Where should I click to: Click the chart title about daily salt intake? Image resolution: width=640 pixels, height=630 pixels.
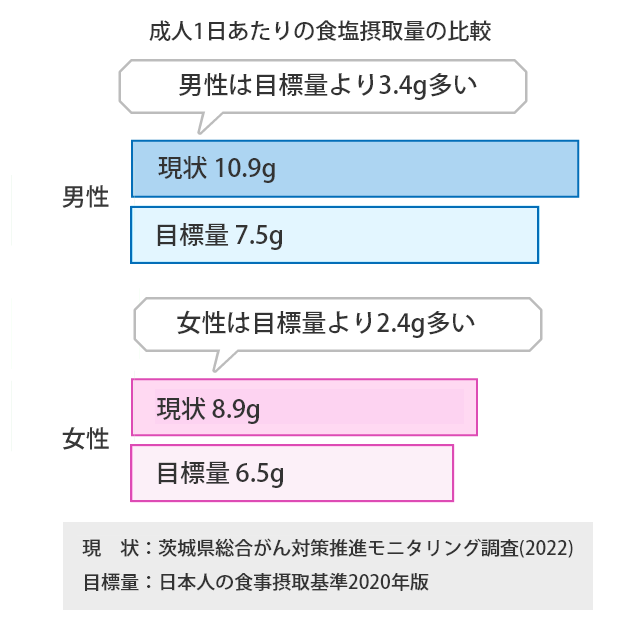pyautogui.click(x=318, y=30)
